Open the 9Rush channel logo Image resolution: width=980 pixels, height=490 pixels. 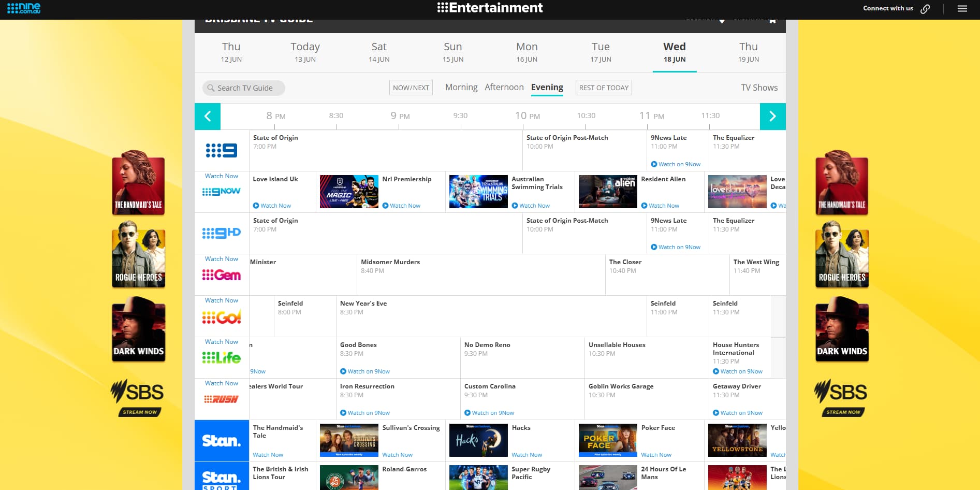point(222,399)
